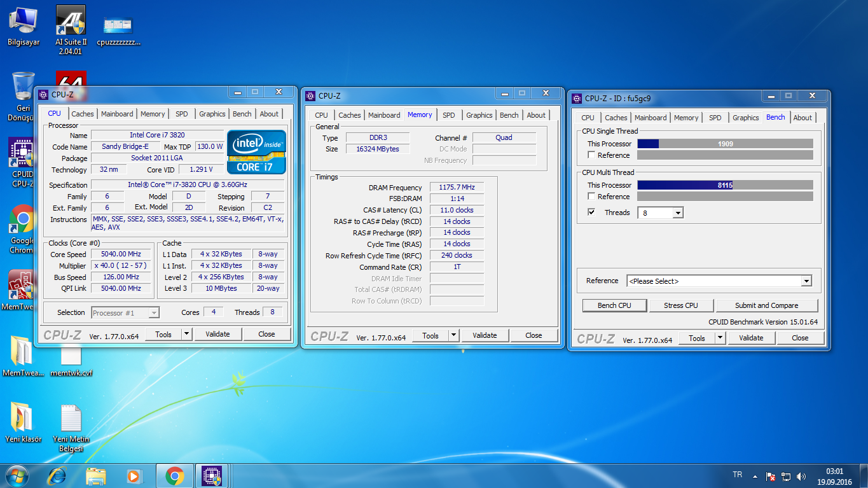Click the Specification i7-3820 field
The height and width of the screenshot is (488, 868).
click(187, 185)
